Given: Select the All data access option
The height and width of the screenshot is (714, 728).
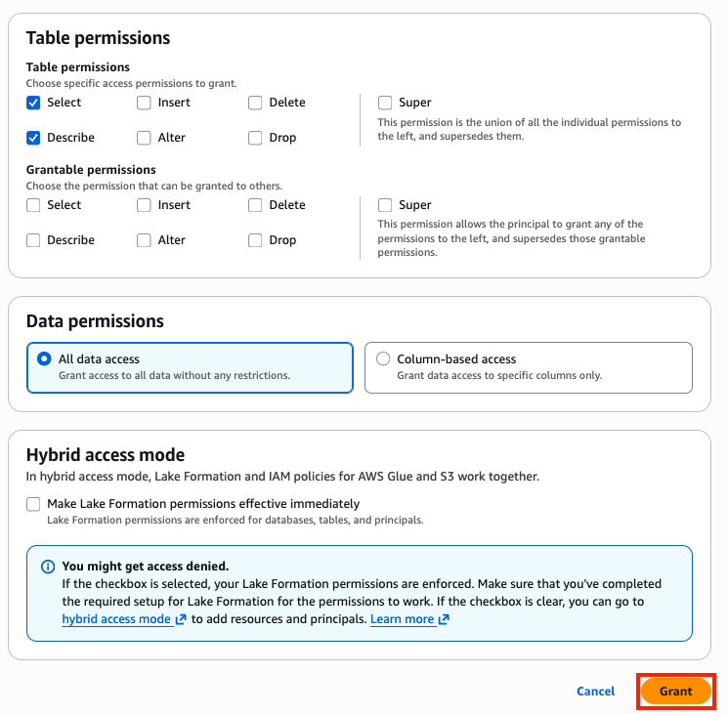Looking at the screenshot, I should pyautogui.click(x=44, y=359).
